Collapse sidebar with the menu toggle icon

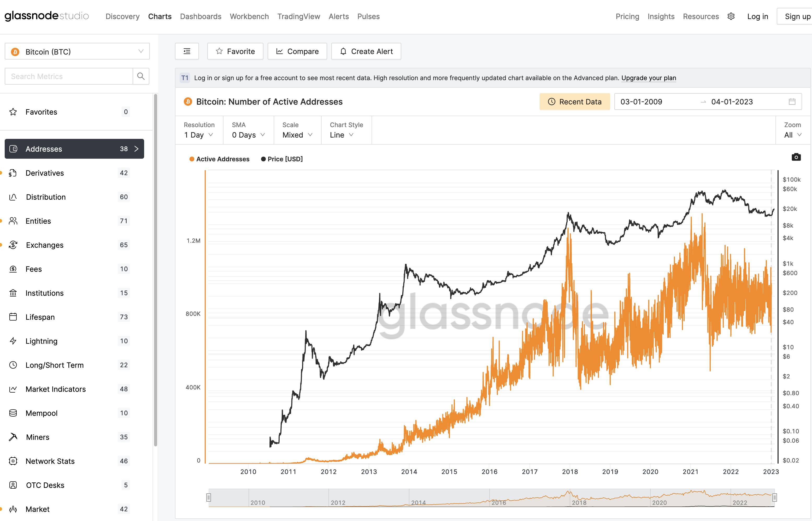coord(187,51)
